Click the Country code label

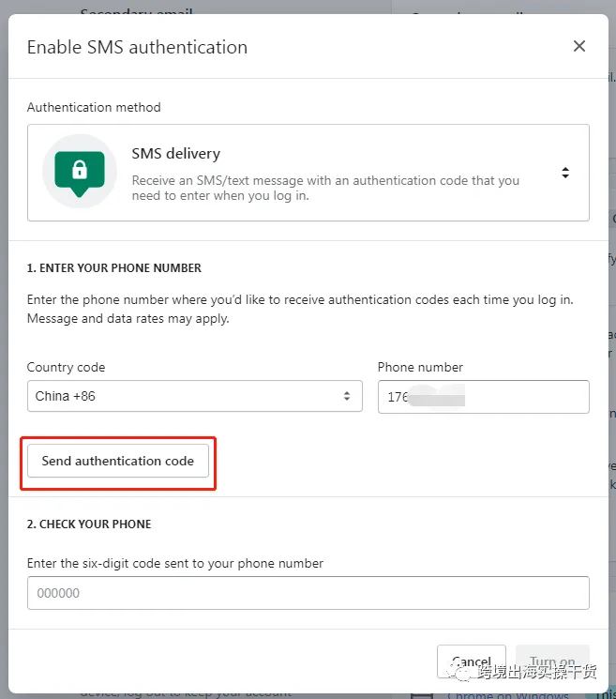(x=66, y=367)
